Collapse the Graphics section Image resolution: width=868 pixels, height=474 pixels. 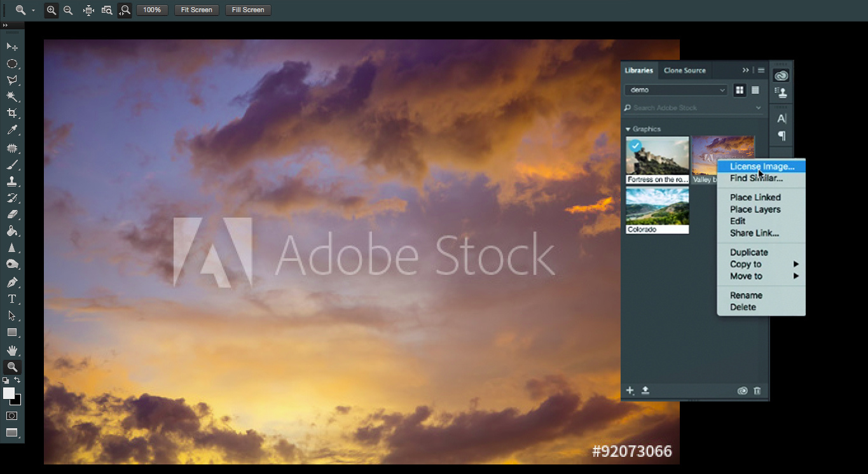tap(628, 129)
